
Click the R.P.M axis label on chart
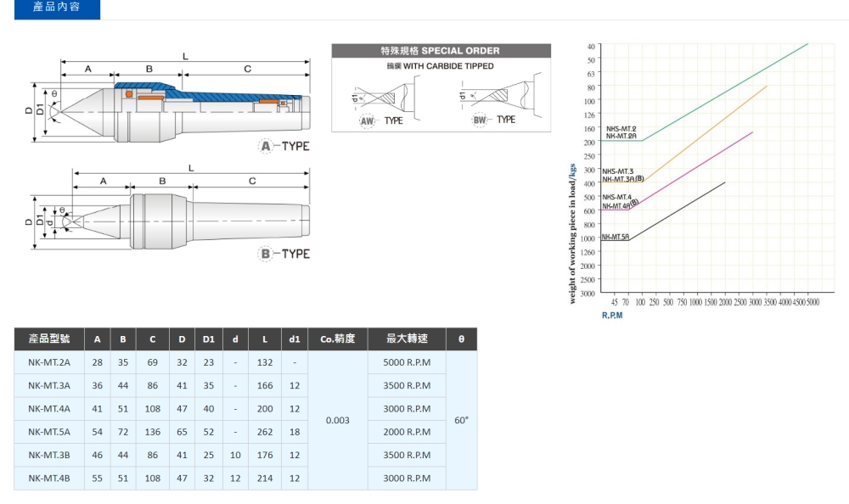click(x=612, y=315)
